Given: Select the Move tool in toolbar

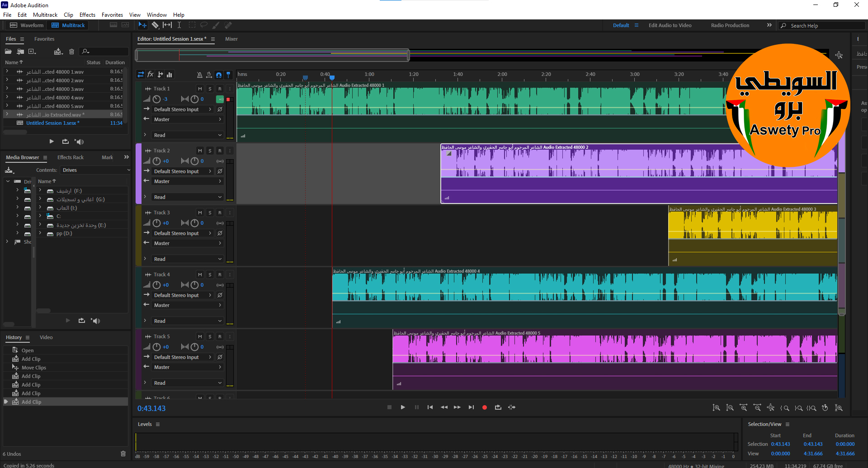Looking at the screenshot, I should (142, 25).
